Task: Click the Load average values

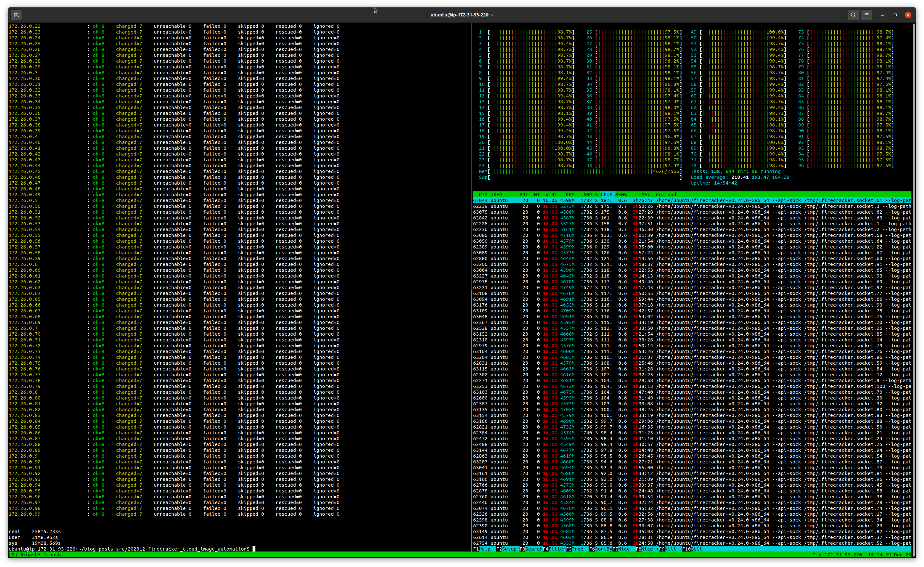Action: tap(760, 177)
